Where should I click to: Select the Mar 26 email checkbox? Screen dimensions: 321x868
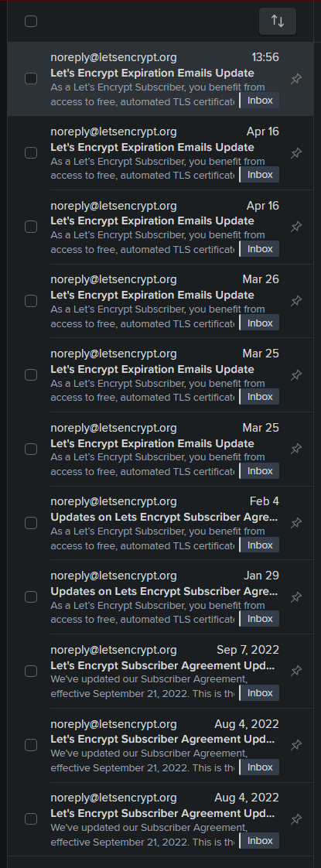tap(31, 301)
